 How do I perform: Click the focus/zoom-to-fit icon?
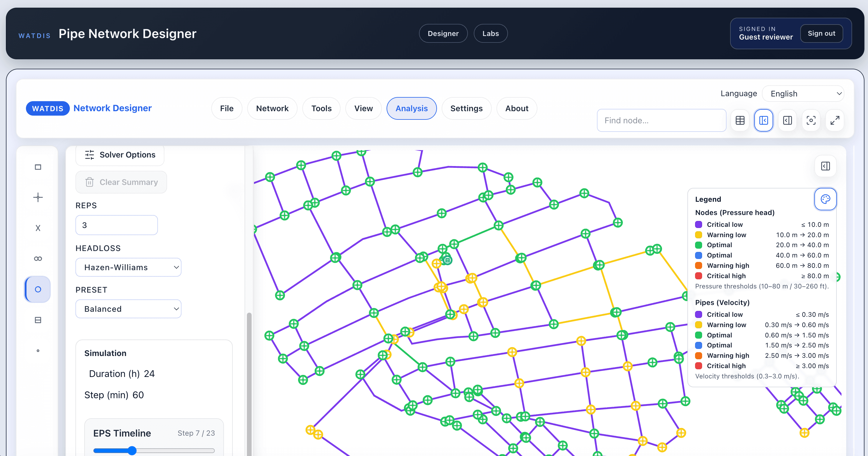[811, 120]
